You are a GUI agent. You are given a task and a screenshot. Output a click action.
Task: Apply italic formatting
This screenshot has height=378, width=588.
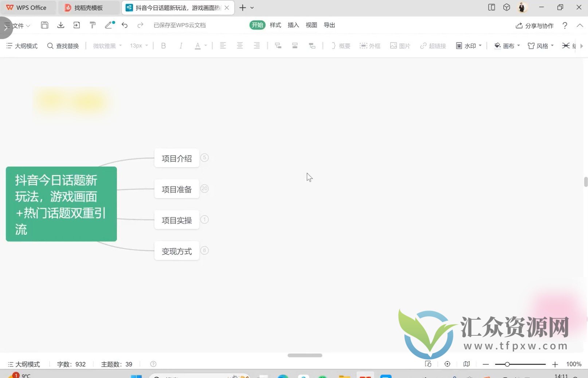180,46
